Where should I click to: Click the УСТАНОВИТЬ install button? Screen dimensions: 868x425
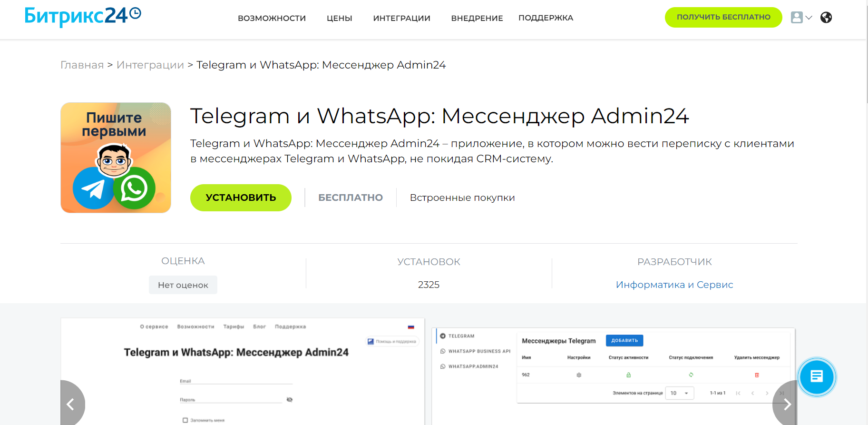coord(241,198)
